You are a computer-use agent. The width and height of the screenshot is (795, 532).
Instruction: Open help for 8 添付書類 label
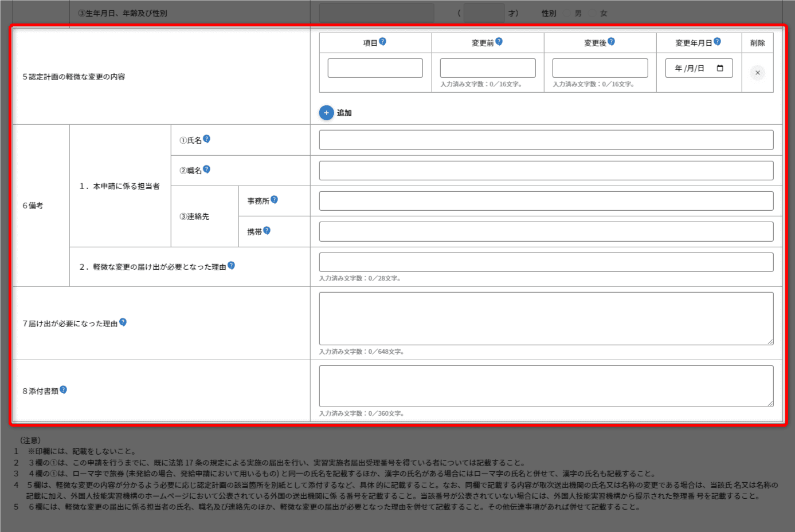63,390
